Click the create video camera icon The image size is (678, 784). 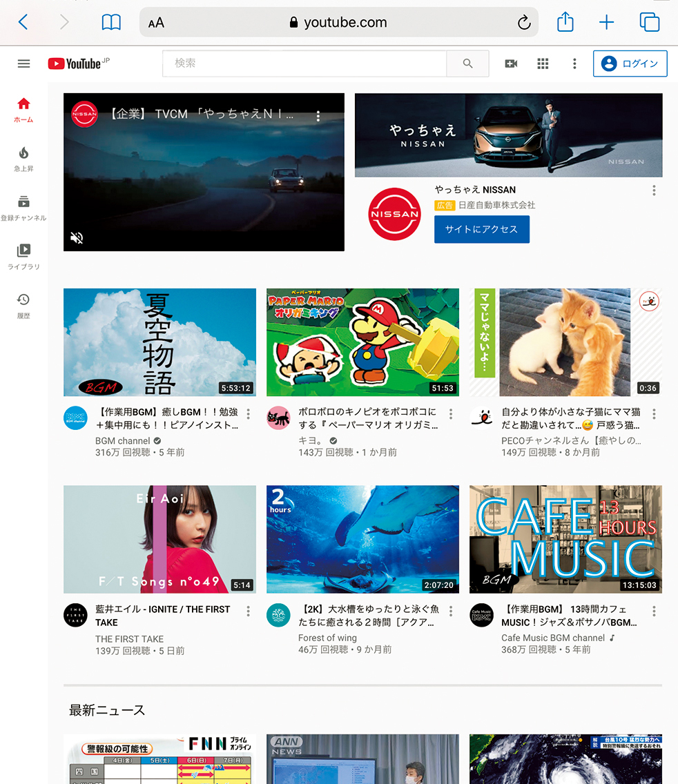point(511,63)
